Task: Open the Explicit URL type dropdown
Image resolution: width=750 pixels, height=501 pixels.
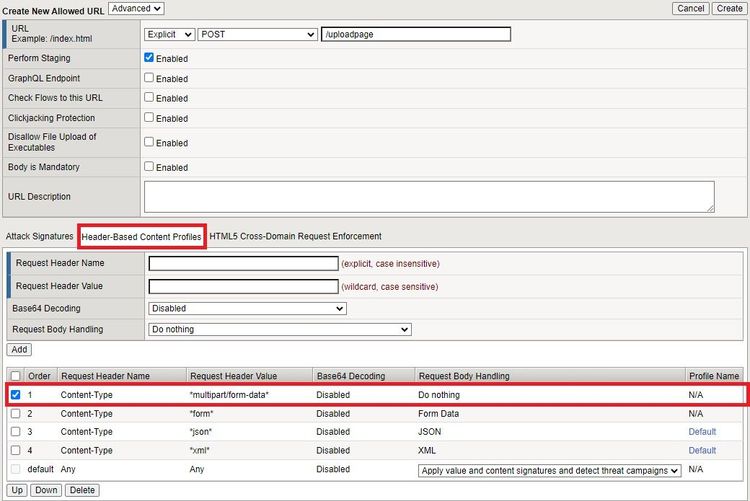Action: (x=169, y=34)
